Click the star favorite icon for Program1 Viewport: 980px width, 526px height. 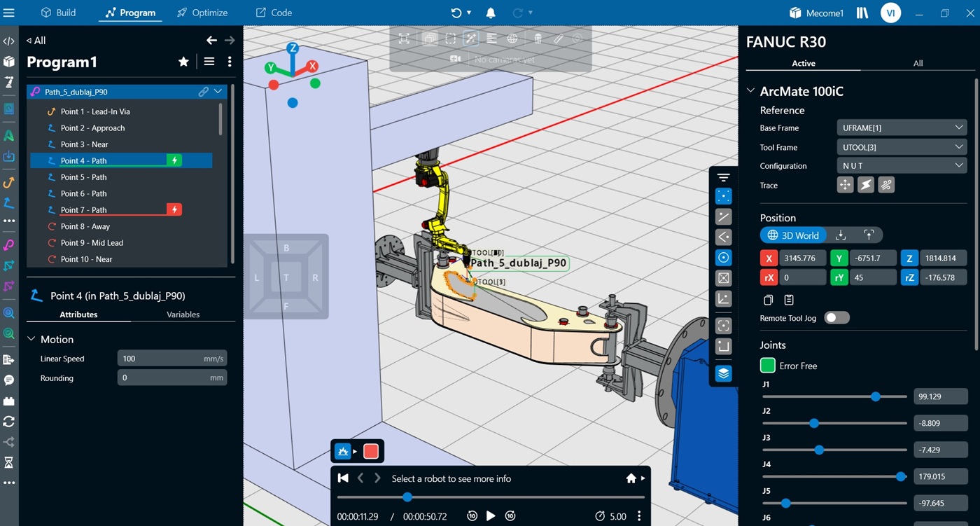tap(183, 62)
